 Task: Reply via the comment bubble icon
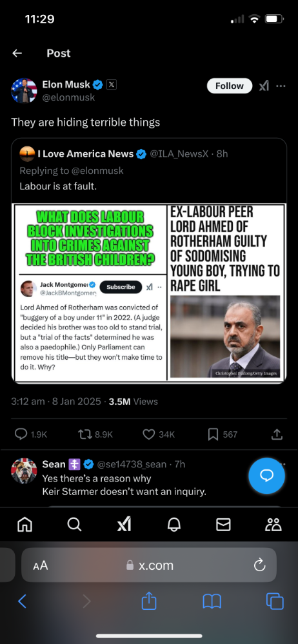(21, 434)
